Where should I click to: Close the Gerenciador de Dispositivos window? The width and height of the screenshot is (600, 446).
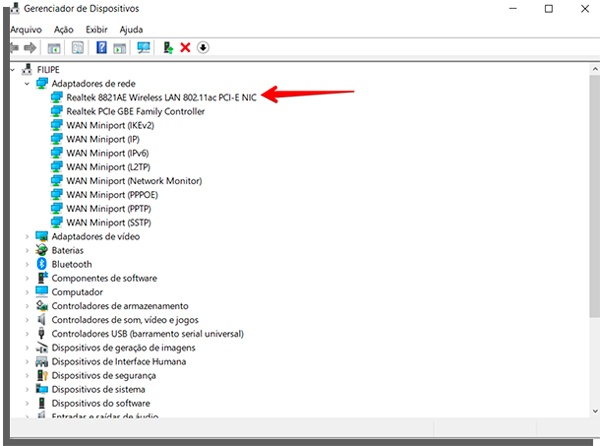click(585, 8)
